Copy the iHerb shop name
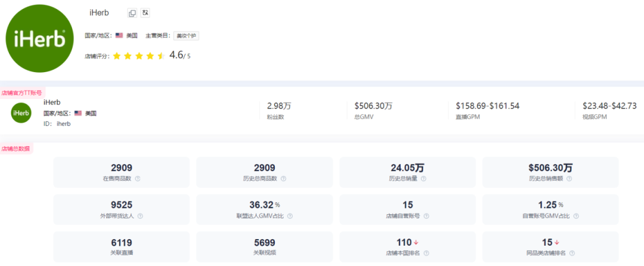 pos(132,13)
